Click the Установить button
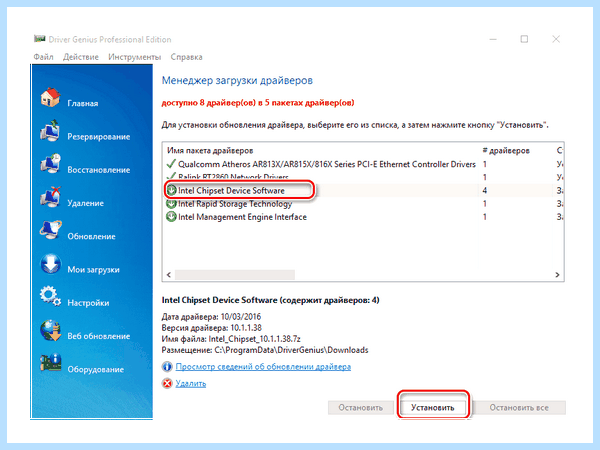The height and width of the screenshot is (450, 600). (x=432, y=408)
